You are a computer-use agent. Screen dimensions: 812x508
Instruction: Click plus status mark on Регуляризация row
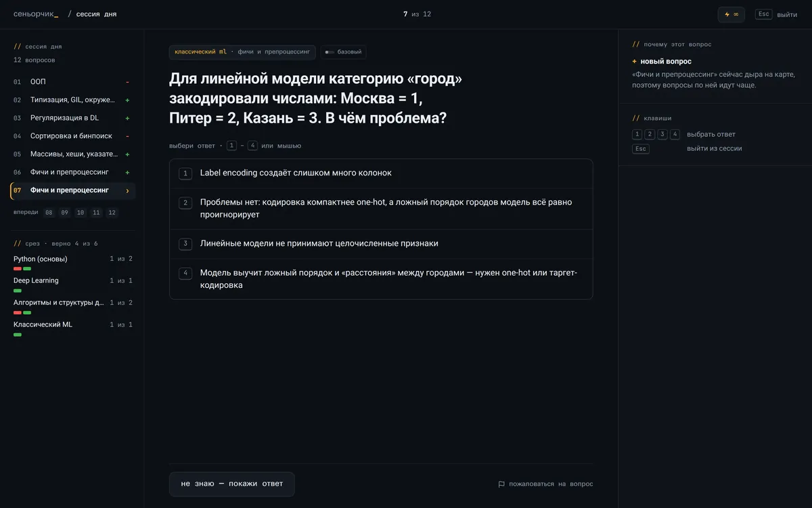[127, 118]
